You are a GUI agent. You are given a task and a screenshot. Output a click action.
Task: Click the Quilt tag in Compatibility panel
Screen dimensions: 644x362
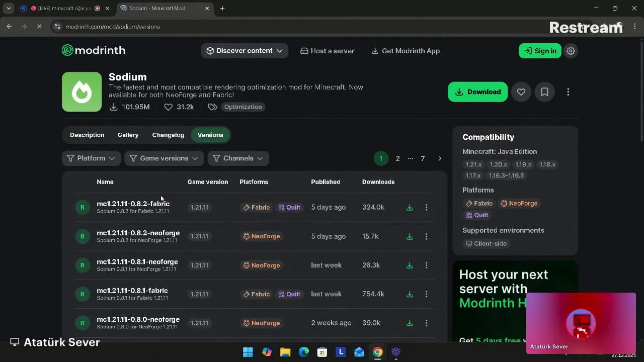(x=477, y=215)
